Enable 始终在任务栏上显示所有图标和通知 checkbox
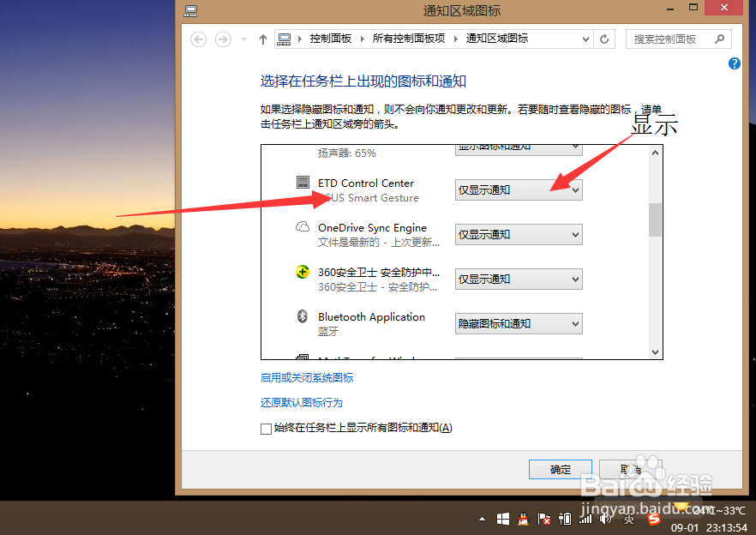Screen dimensions: 756x535 (x=266, y=429)
